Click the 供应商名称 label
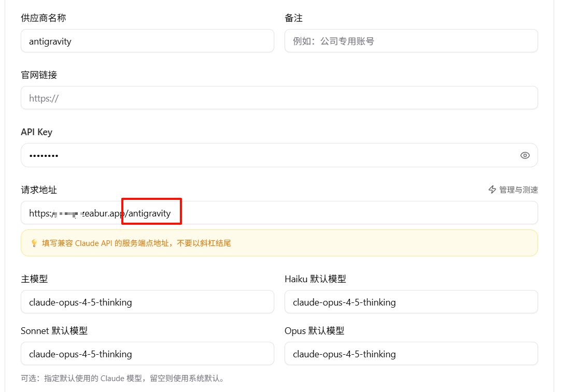The width and height of the screenshot is (564, 392). [x=43, y=18]
